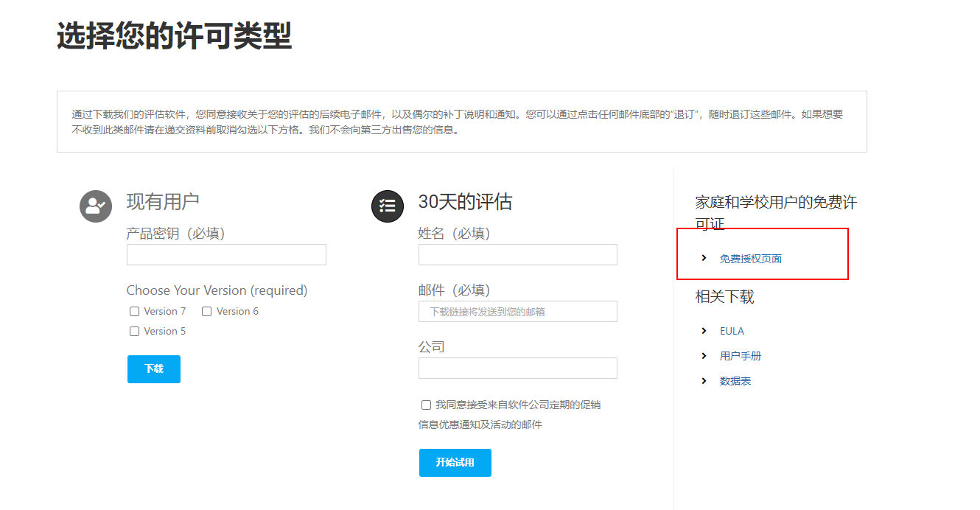Click the 公司 label
This screenshot has height=510, width=980.
(432, 347)
